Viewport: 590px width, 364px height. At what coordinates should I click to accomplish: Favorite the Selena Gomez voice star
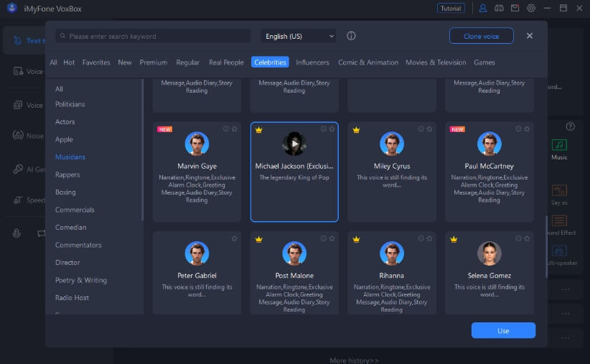pyautogui.click(x=527, y=238)
